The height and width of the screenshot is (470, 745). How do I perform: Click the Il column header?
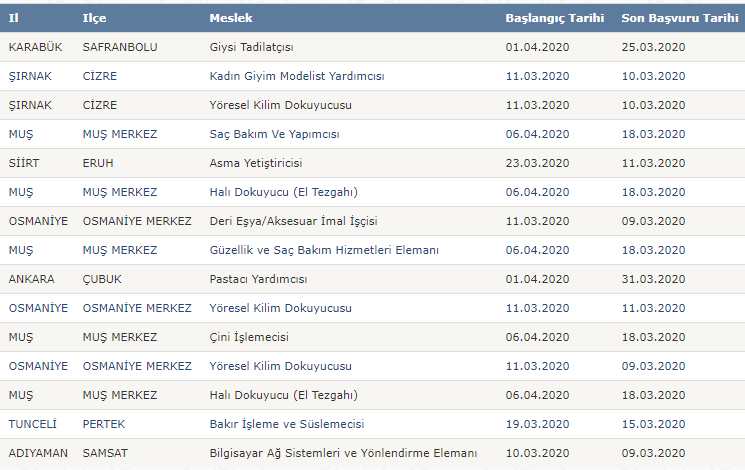pos(13,18)
